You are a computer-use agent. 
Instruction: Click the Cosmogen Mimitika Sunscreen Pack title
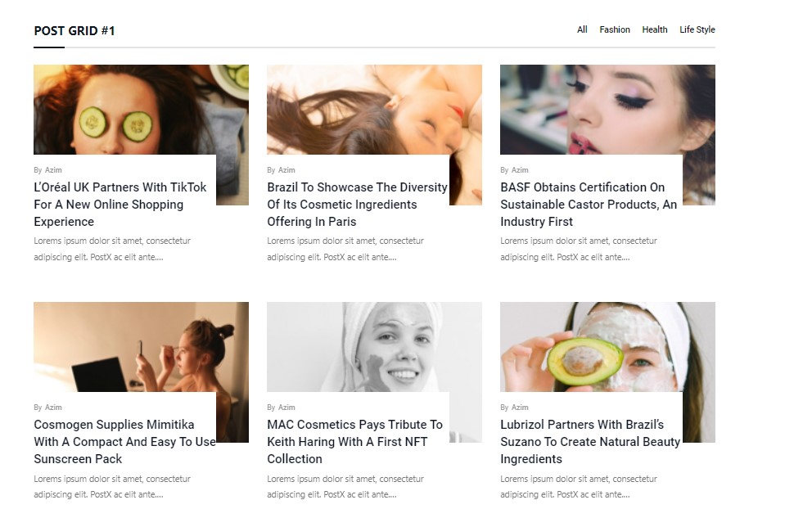tap(124, 442)
